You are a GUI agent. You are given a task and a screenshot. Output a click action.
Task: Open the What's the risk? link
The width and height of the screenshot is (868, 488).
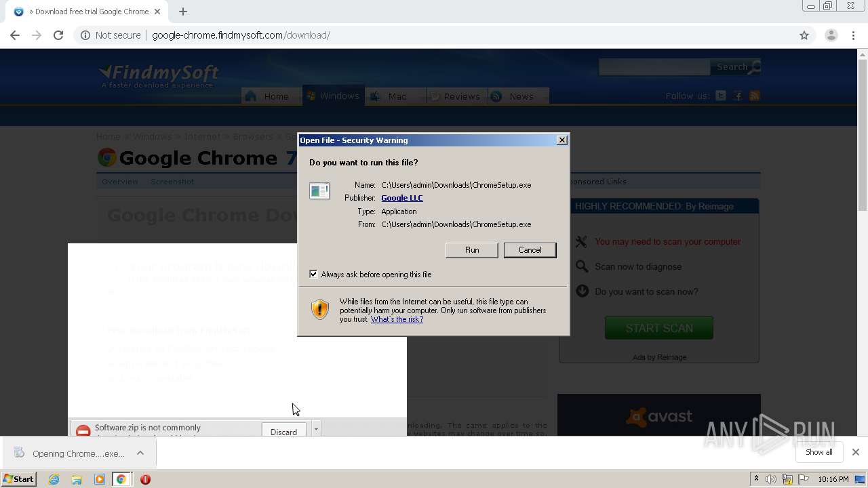[397, 319]
